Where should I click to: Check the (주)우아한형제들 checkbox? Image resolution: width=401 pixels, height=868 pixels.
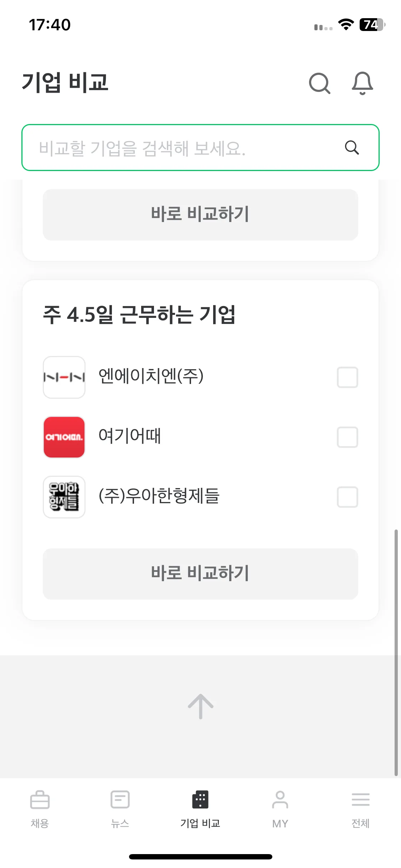point(348,497)
